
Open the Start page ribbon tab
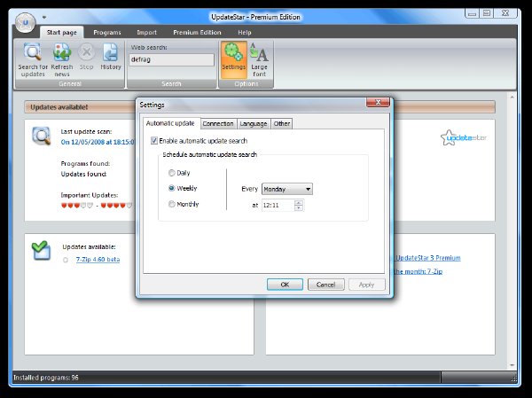[62, 33]
